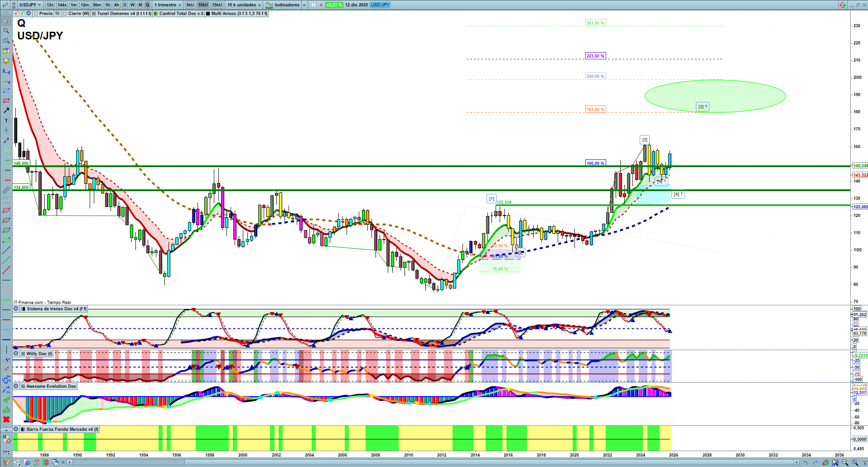The height and width of the screenshot is (467, 868).
Task: Toggle the Multi Avisos indicator box
Action: click(208, 14)
